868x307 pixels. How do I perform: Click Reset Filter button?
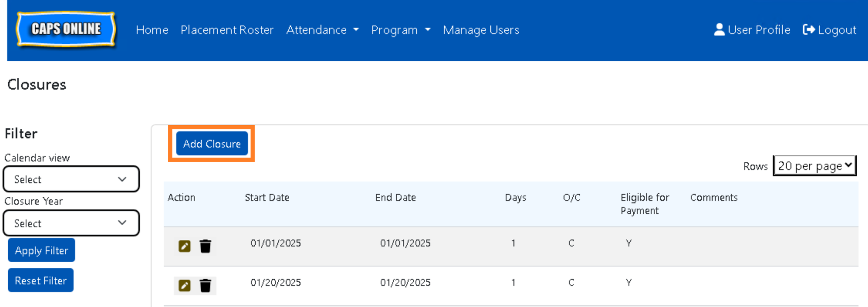coord(41,281)
